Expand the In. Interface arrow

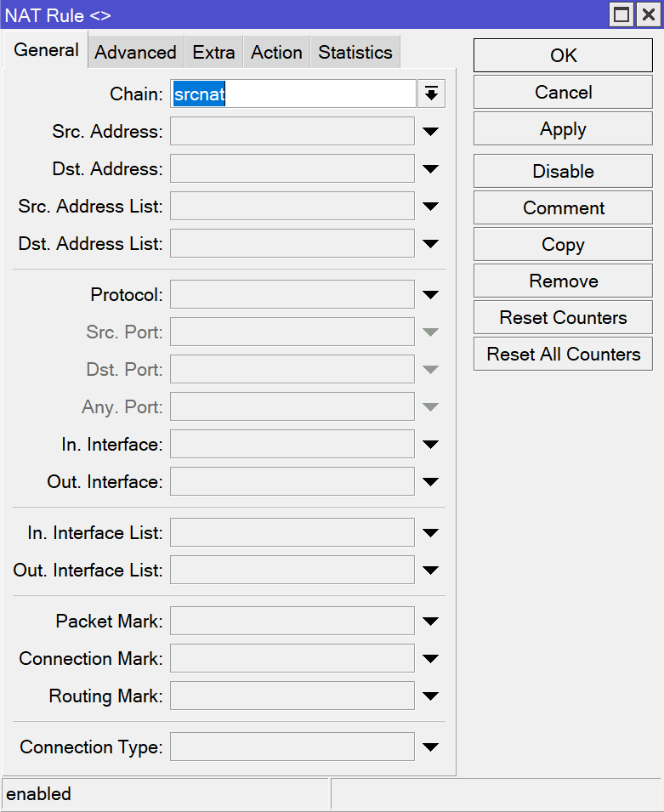click(x=430, y=445)
